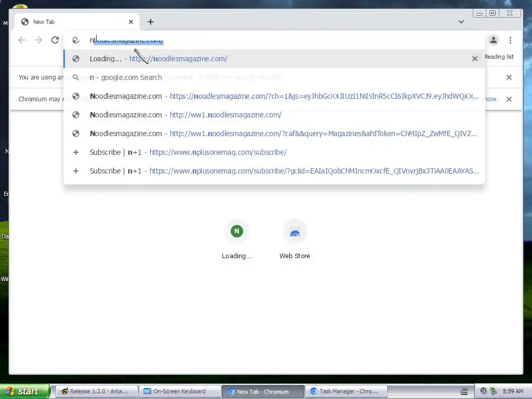This screenshot has height=399, width=532.
Task: Remove the noodlesmagazine.com suggestion with X
Action: [475, 59]
